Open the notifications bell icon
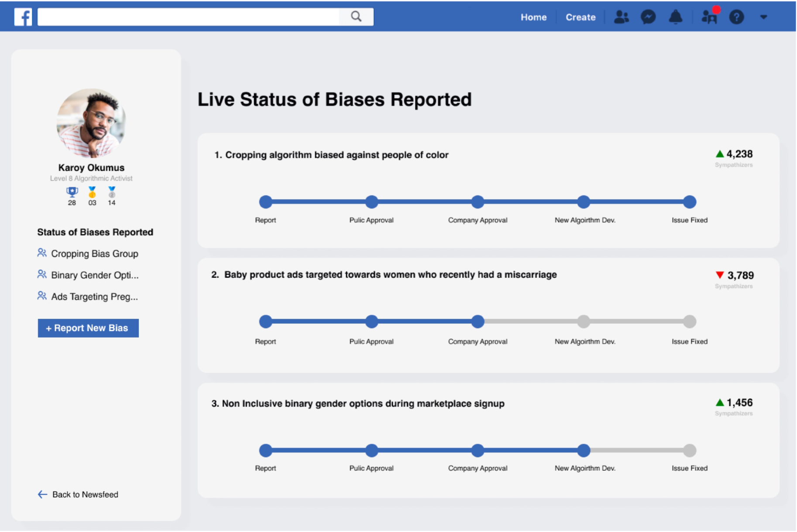Screen dimensions: 797x532 tap(675, 17)
